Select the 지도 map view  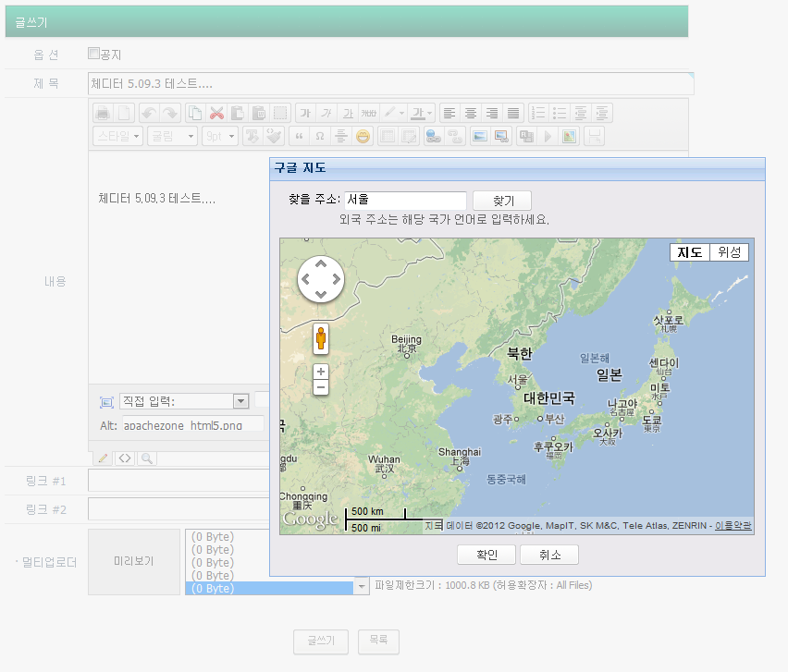tap(690, 252)
